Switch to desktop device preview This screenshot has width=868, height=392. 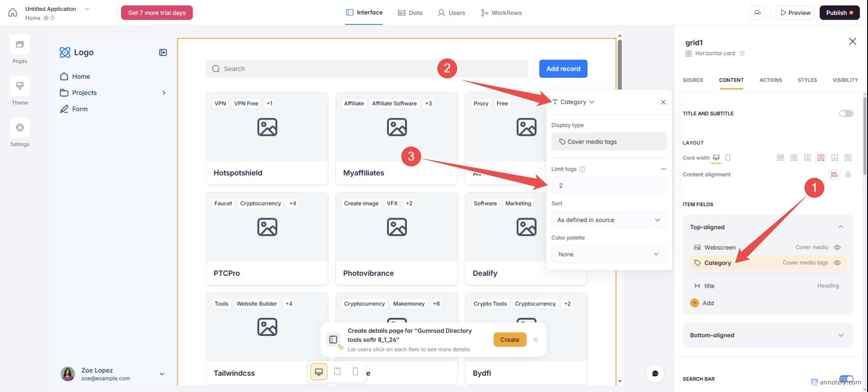pyautogui.click(x=319, y=372)
